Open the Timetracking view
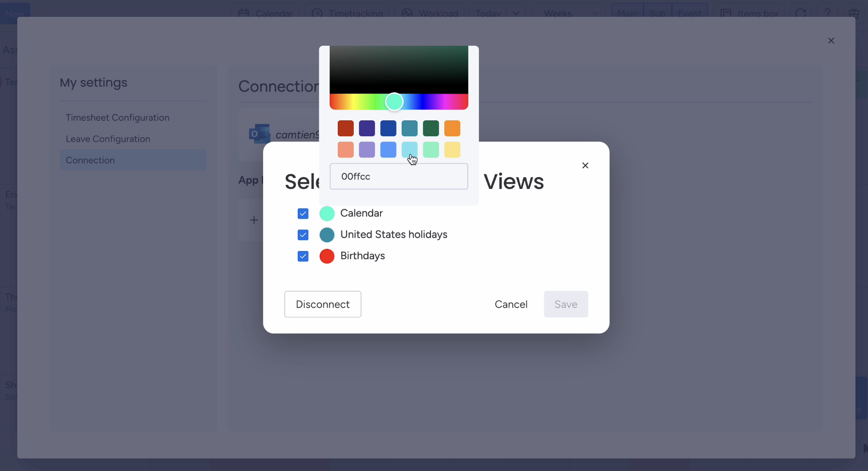868x471 pixels. tap(346, 13)
